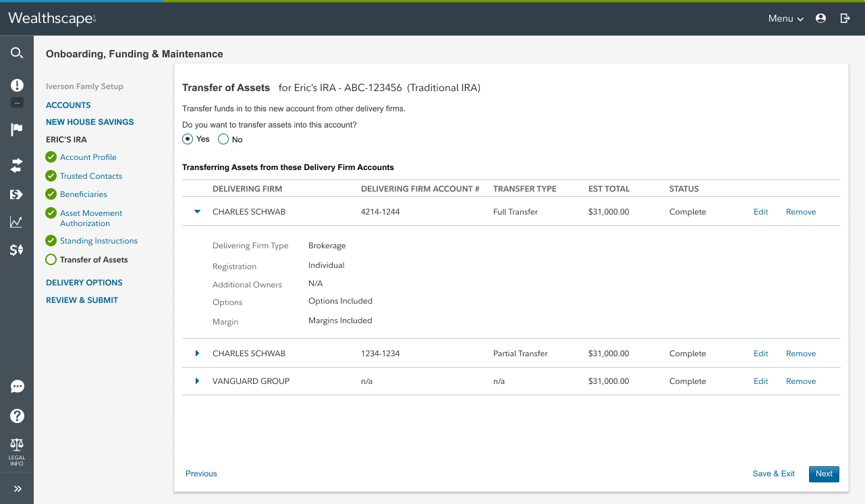Open Trusted Contacts step
The width and height of the screenshot is (865, 504).
pos(91,176)
